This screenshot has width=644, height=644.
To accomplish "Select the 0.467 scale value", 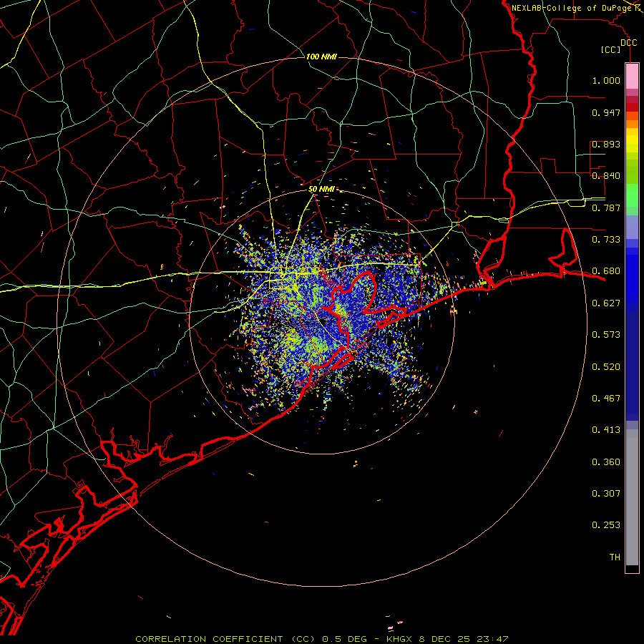I will point(606,399).
